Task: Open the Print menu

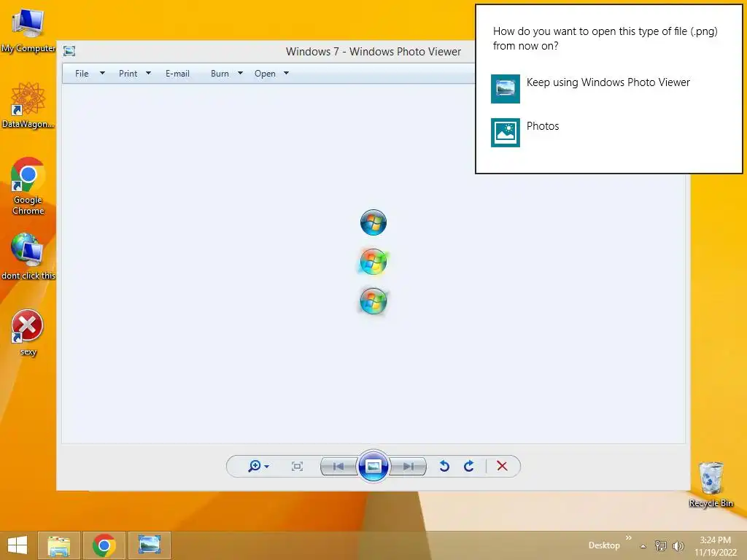Action: coord(128,74)
